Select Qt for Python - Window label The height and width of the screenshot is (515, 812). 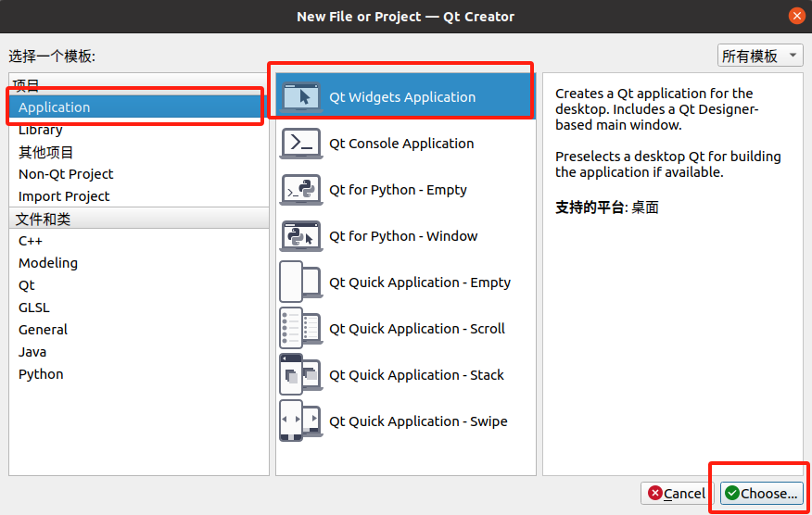403,236
